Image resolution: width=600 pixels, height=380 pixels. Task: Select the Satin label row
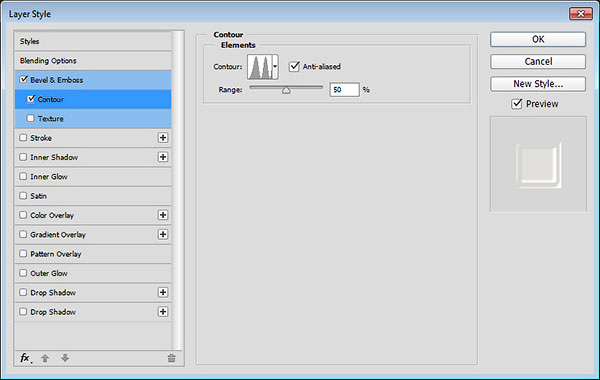coord(93,196)
